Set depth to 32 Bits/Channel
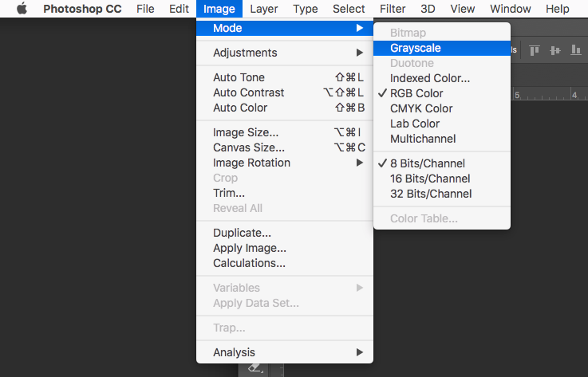 442,194
